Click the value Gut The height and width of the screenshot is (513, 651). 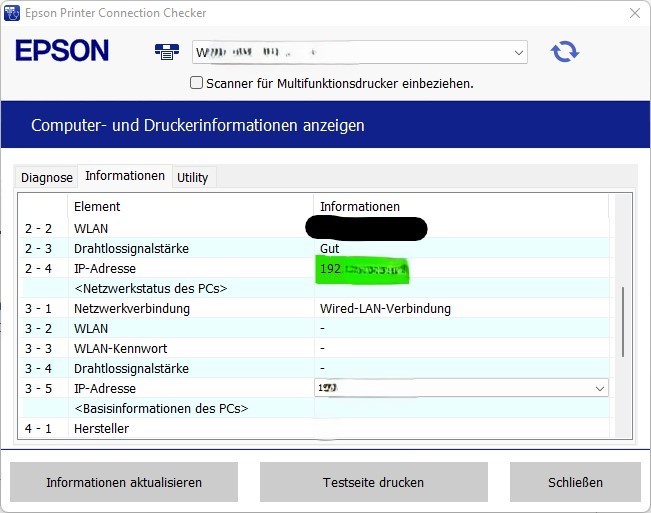click(329, 248)
